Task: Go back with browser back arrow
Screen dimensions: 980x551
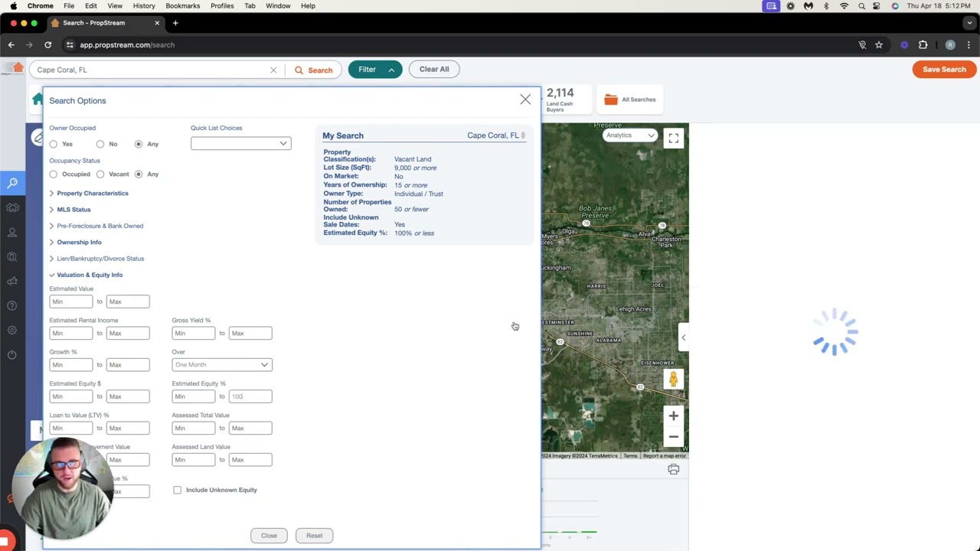Action: (x=11, y=45)
